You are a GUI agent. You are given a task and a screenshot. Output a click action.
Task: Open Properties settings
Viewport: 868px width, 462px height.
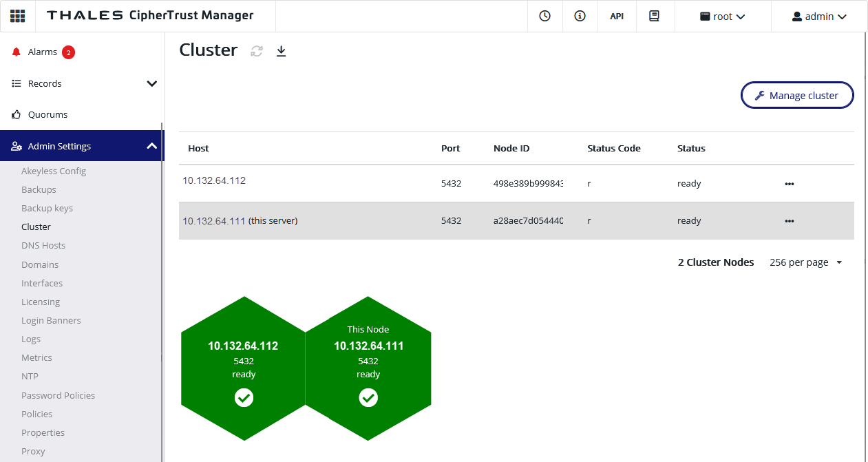43,432
